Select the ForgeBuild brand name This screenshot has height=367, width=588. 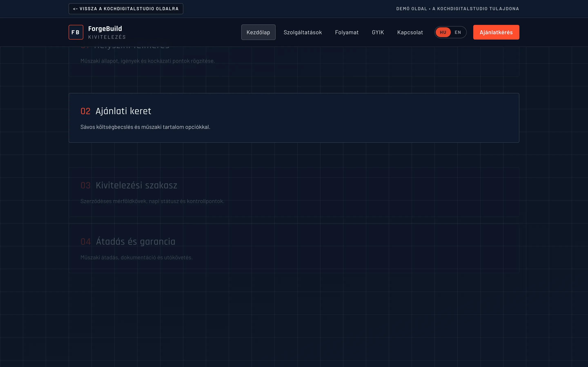coord(105,28)
